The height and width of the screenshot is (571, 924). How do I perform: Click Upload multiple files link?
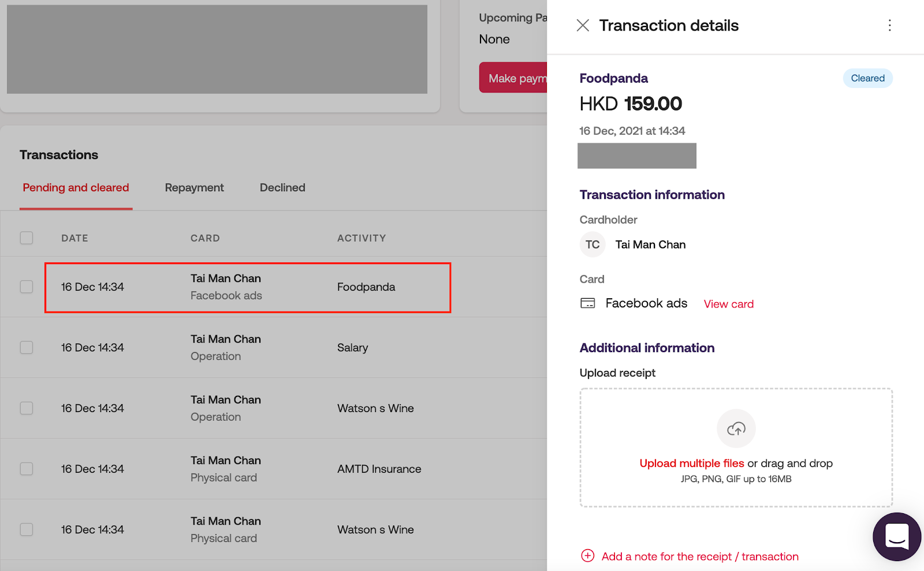point(691,464)
